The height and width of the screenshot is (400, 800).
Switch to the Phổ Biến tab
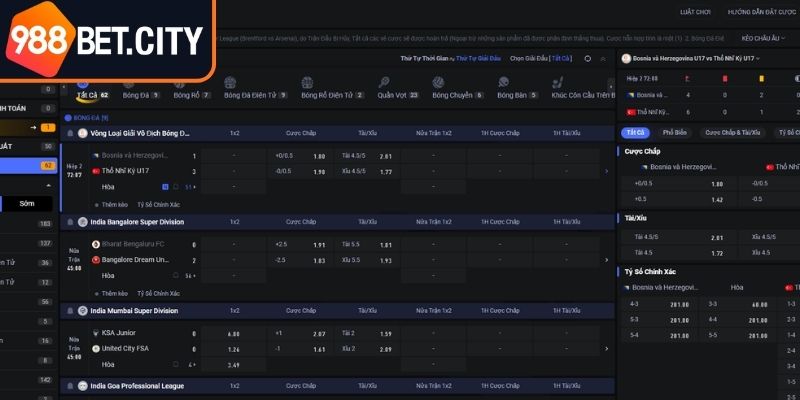point(673,132)
